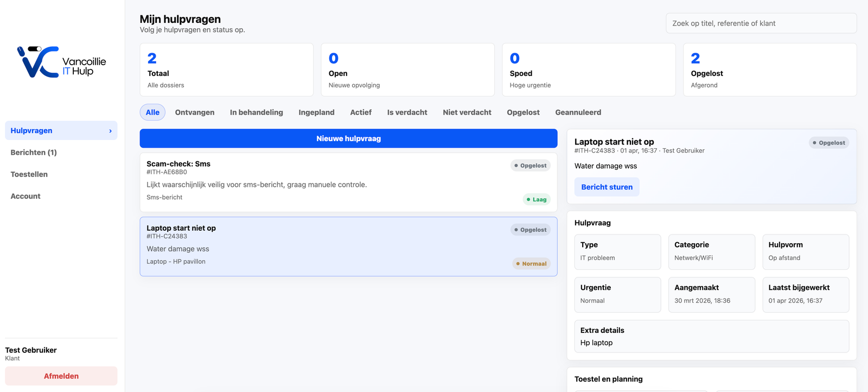The image size is (868, 392).
Task: Go to Toestellen in sidebar
Action: 29,174
